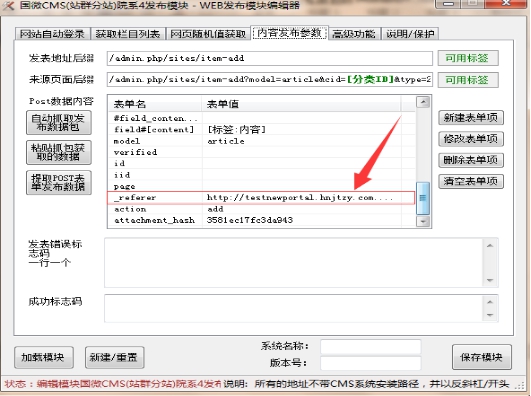Viewport: 531px width, 396px height.
Task: Click the success code box up arrow
Action: (x=490, y=301)
